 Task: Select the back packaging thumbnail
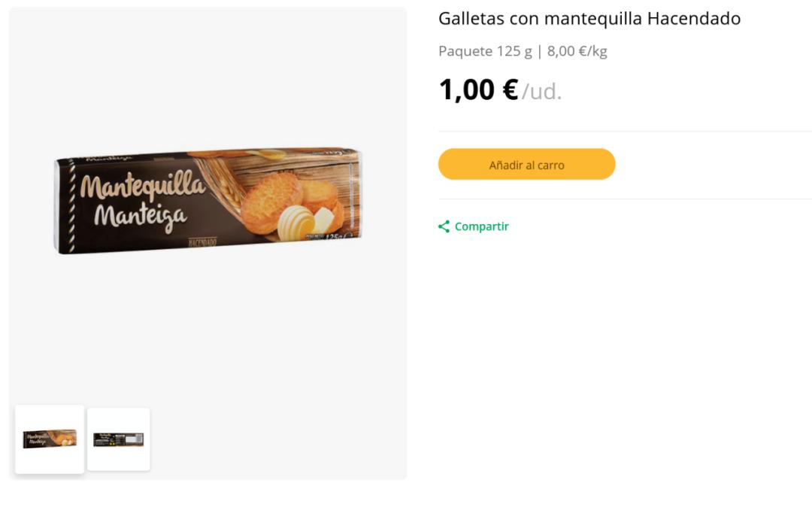118,439
